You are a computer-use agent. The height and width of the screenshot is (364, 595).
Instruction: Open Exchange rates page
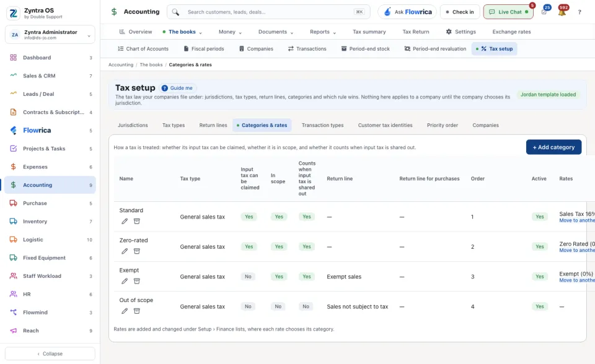pos(511,32)
